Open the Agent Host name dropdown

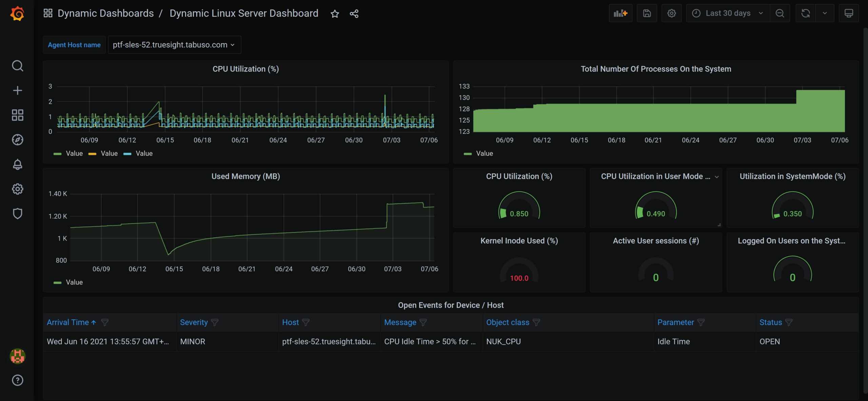[174, 45]
